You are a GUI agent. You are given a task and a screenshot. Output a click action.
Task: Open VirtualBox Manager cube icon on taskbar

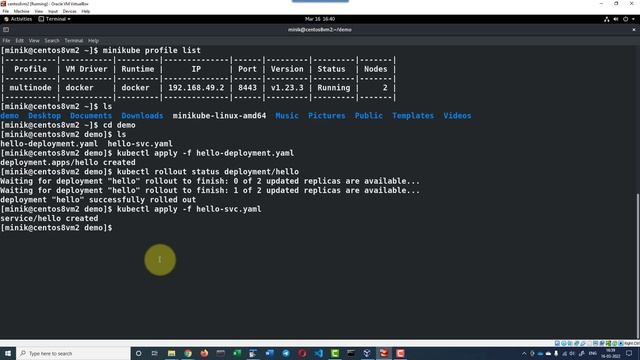click(367, 353)
